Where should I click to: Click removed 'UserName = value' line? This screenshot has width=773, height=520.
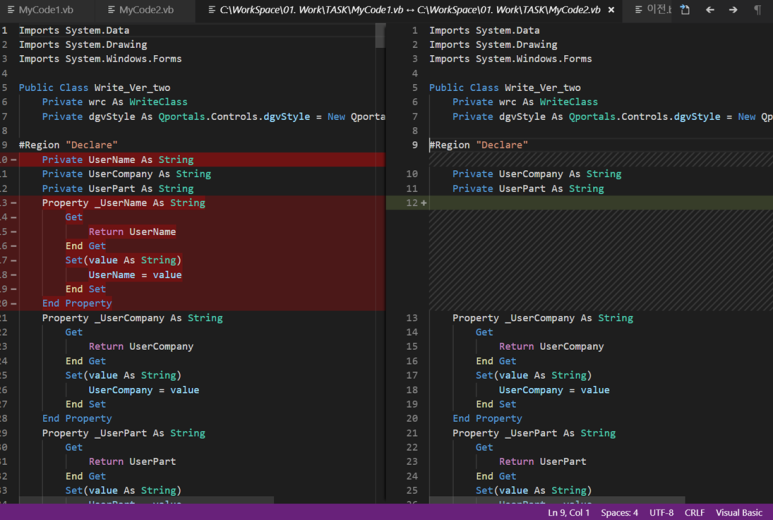(135, 275)
